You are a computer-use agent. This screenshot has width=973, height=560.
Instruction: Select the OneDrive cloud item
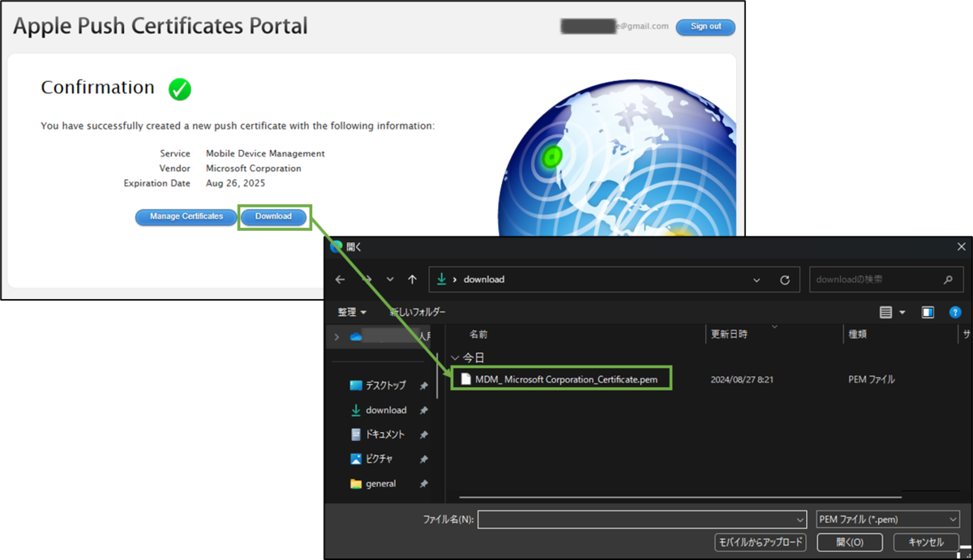click(x=356, y=336)
